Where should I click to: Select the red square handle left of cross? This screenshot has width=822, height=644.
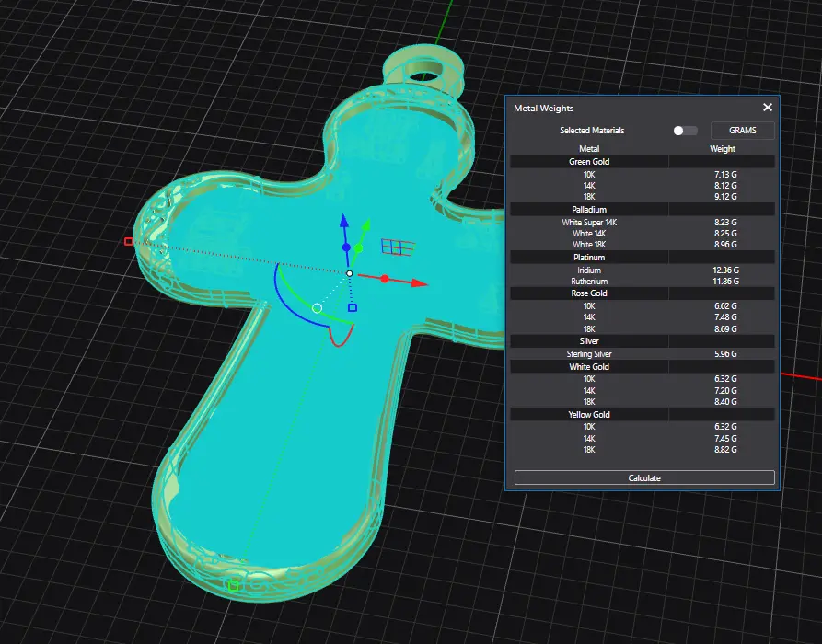tap(129, 242)
